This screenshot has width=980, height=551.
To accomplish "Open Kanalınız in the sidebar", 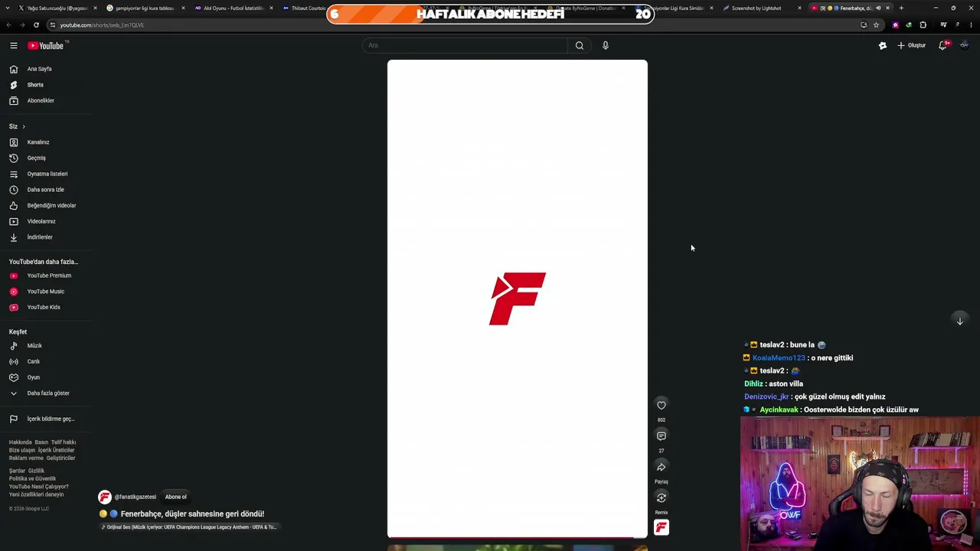I will [x=46, y=142].
